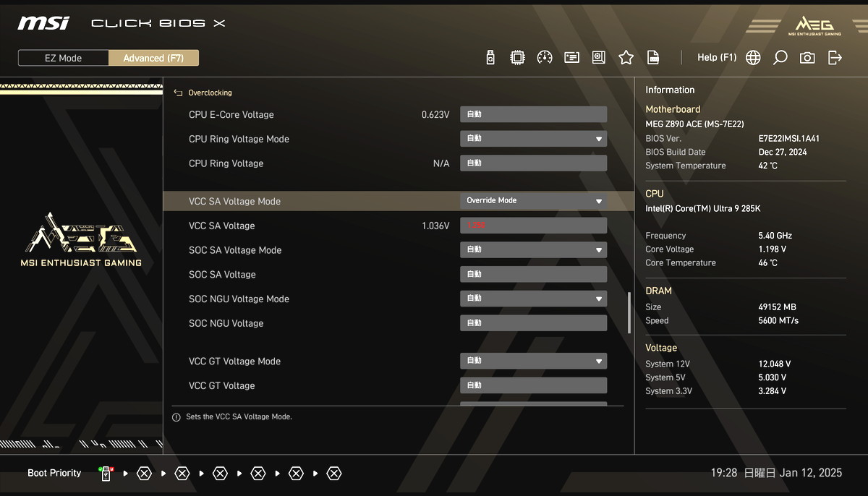Open Favorites star icon
This screenshot has width=868, height=496.
626,58
